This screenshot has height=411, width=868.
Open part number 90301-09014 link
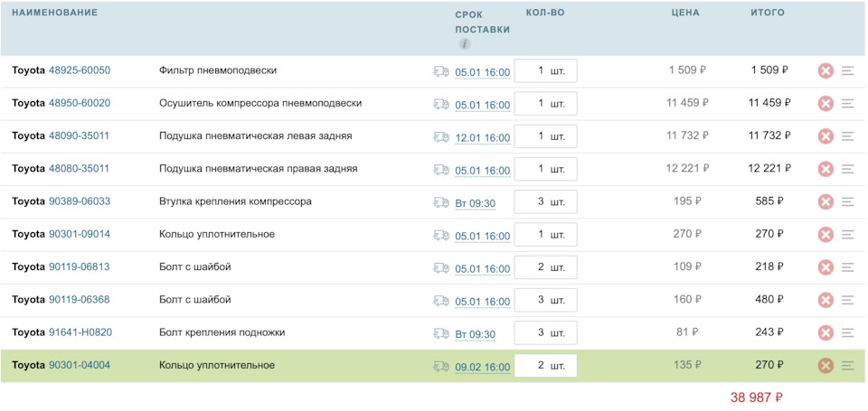tap(80, 234)
